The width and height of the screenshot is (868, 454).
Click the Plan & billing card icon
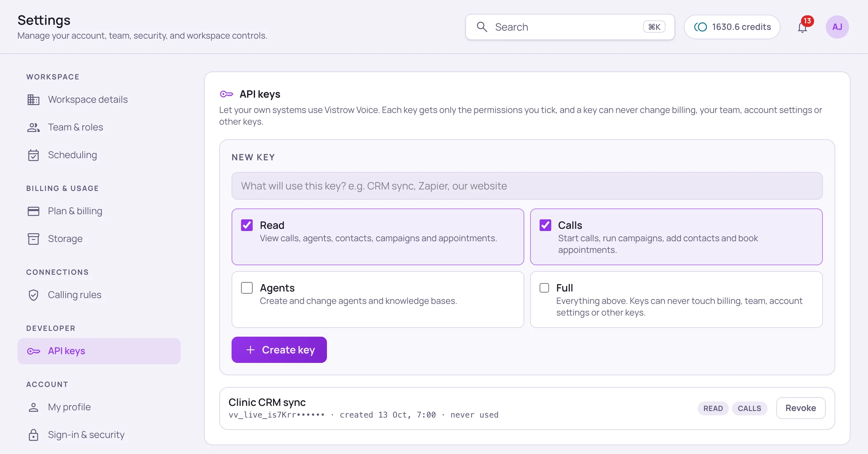pyautogui.click(x=33, y=211)
